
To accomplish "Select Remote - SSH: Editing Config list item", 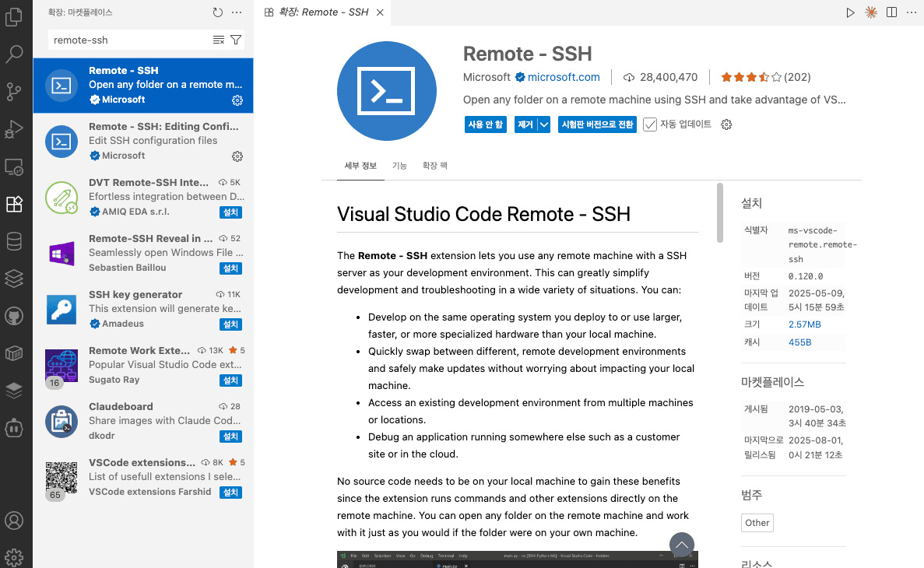I will (x=143, y=142).
